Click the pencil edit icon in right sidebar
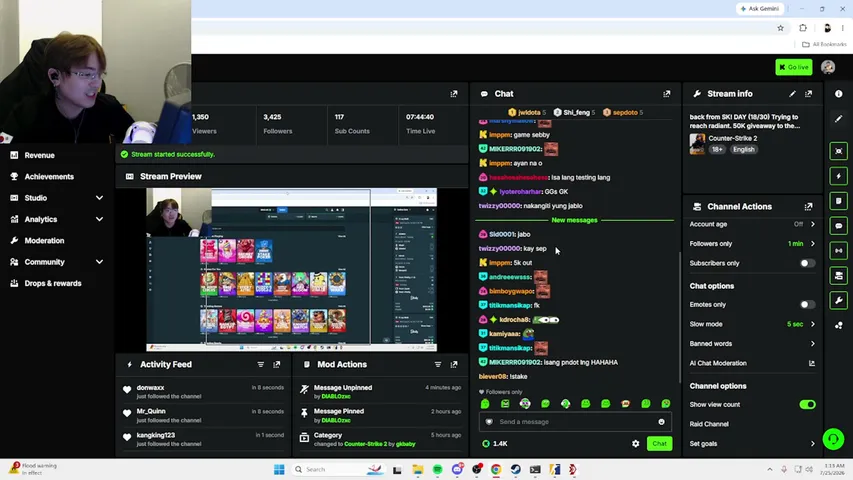The image size is (853, 480). pyautogui.click(x=838, y=119)
